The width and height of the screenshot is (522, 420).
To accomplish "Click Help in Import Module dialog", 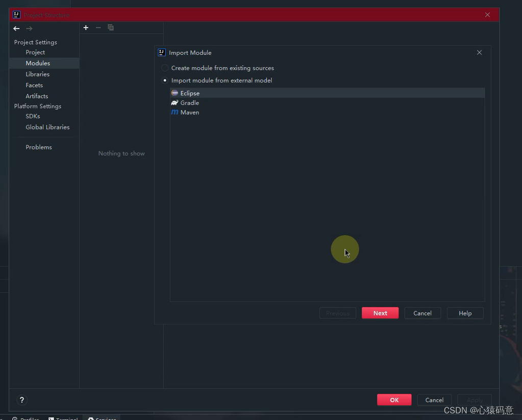I will [465, 313].
